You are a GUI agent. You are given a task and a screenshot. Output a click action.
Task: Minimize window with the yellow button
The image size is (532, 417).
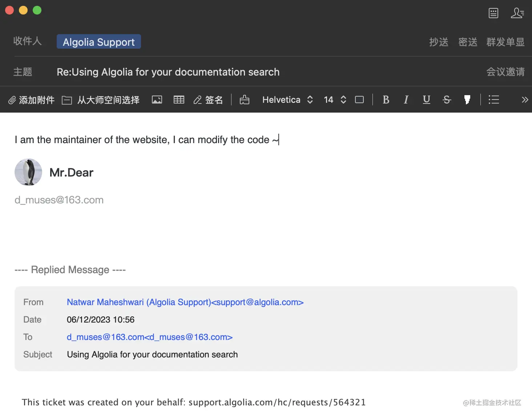click(x=23, y=10)
